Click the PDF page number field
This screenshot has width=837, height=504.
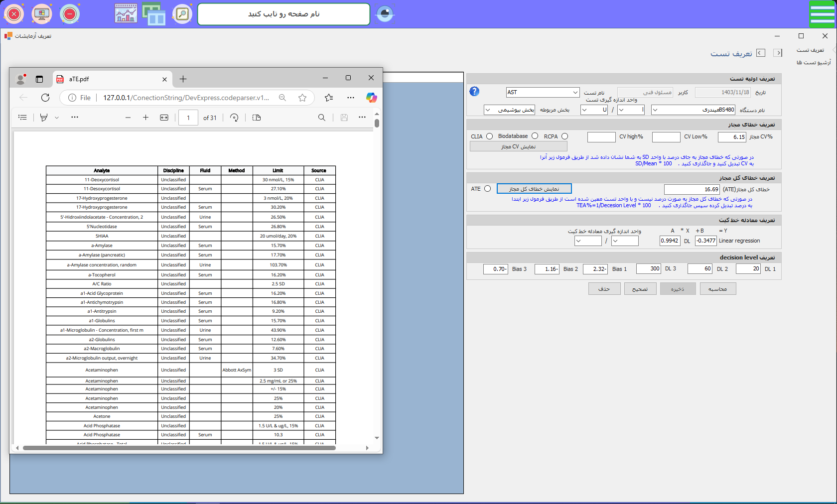point(188,118)
